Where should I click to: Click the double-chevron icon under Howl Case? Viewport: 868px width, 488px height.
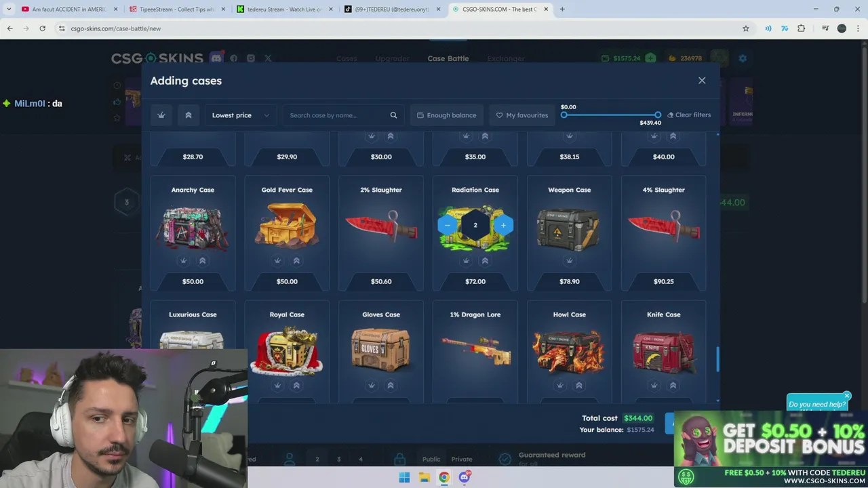pos(579,386)
